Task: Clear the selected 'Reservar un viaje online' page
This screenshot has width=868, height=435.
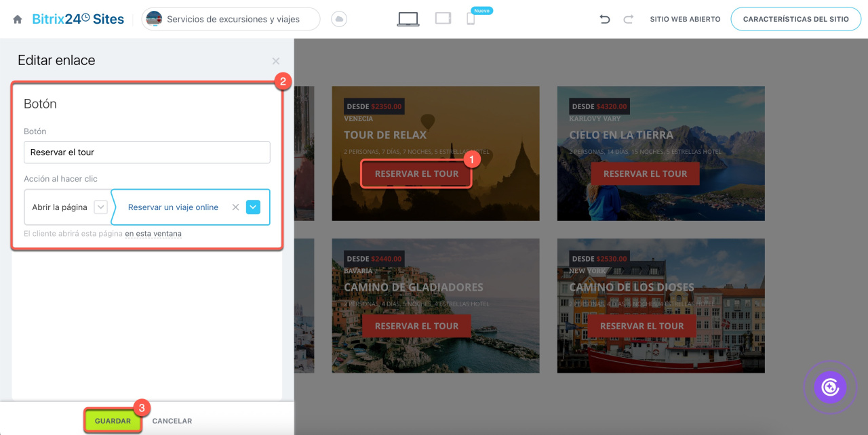Action: pos(235,207)
